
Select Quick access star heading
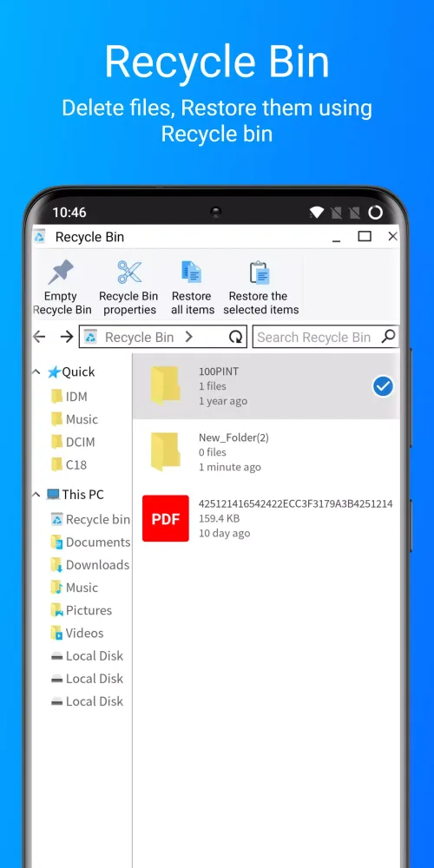tap(71, 372)
